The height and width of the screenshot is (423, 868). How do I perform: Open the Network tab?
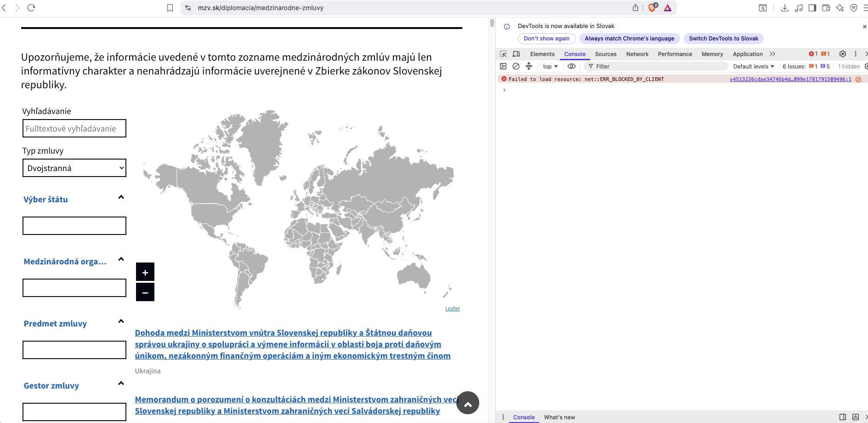pyautogui.click(x=637, y=54)
